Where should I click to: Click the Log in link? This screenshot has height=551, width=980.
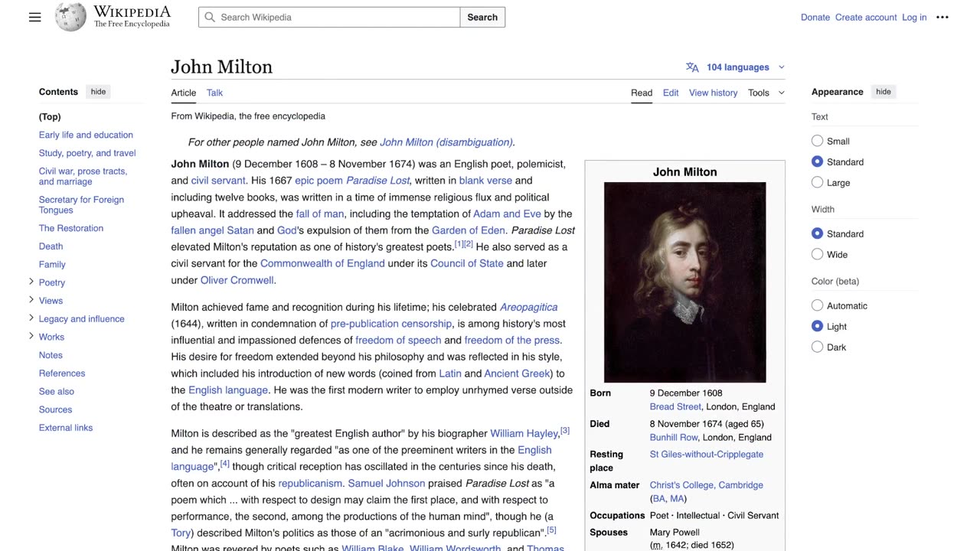point(914,18)
